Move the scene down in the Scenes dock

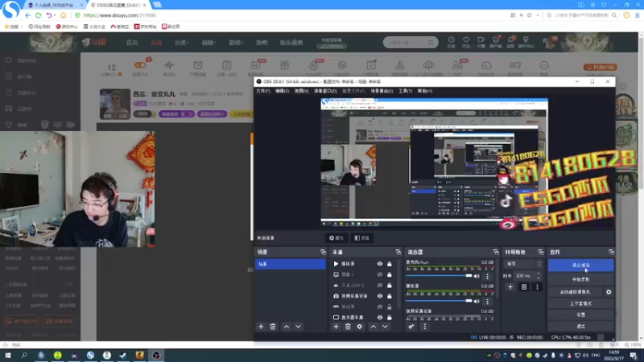tap(298, 327)
